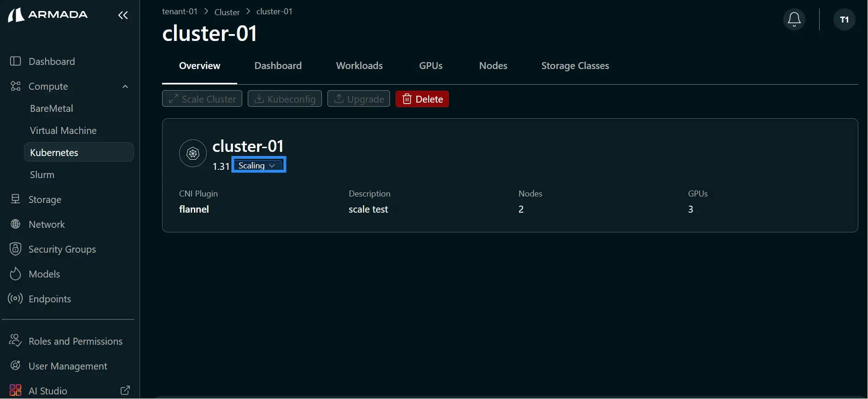The image size is (868, 399).
Task: Collapse the sidebar with double-chevron icon
Action: point(123,15)
